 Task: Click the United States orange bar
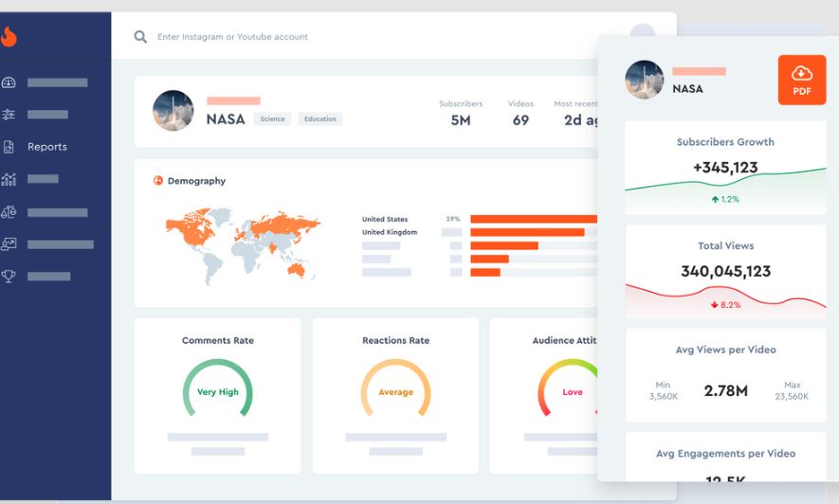point(534,219)
